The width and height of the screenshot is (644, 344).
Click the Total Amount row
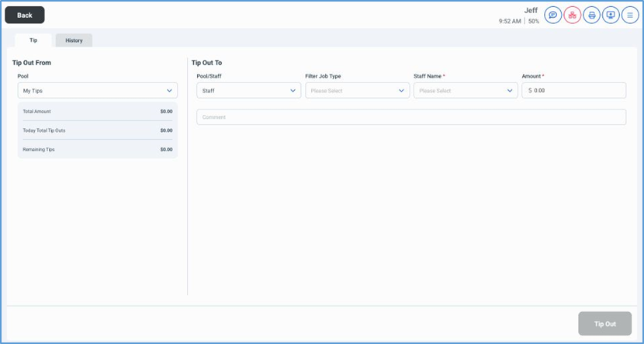pyautogui.click(x=98, y=112)
